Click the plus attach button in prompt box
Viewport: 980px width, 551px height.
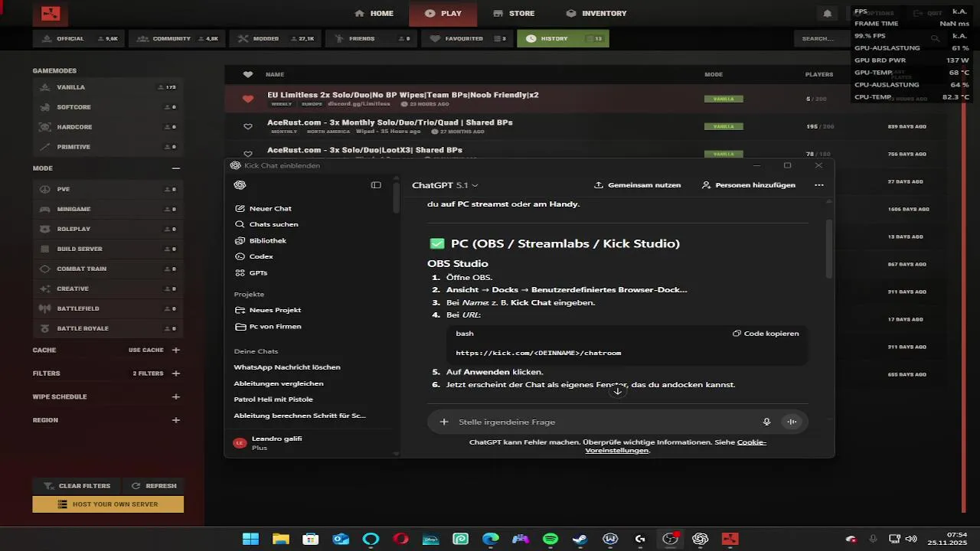coord(444,422)
